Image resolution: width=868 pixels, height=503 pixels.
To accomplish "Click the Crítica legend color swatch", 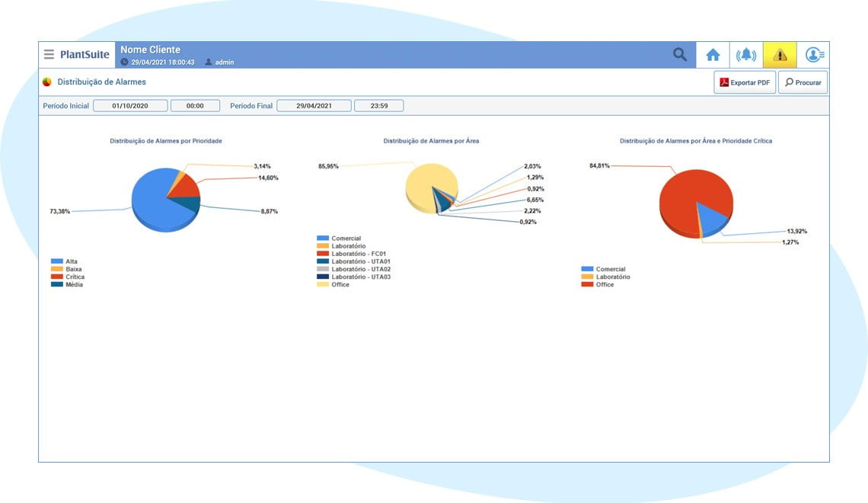I will tap(57, 277).
